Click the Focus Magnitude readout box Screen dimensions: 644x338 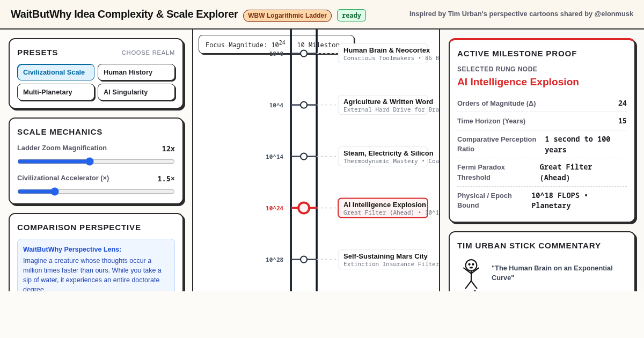[276, 45]
